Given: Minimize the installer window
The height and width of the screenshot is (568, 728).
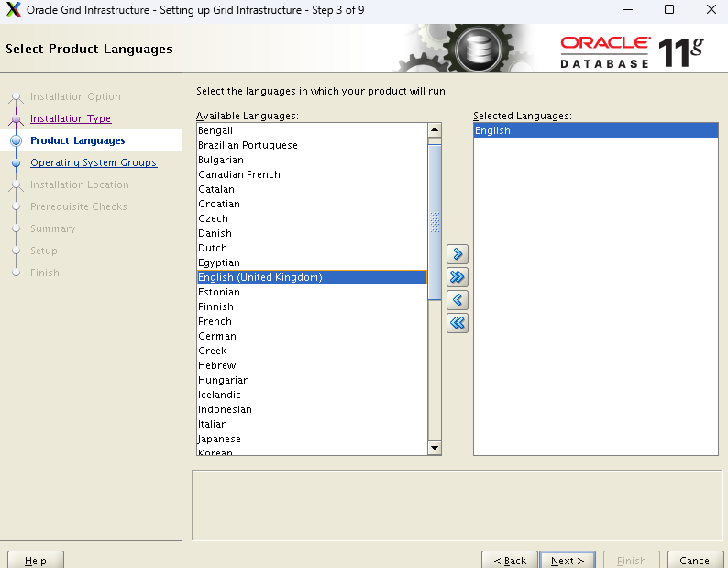Looking at the screenshot, I should (x=628, y=9).
